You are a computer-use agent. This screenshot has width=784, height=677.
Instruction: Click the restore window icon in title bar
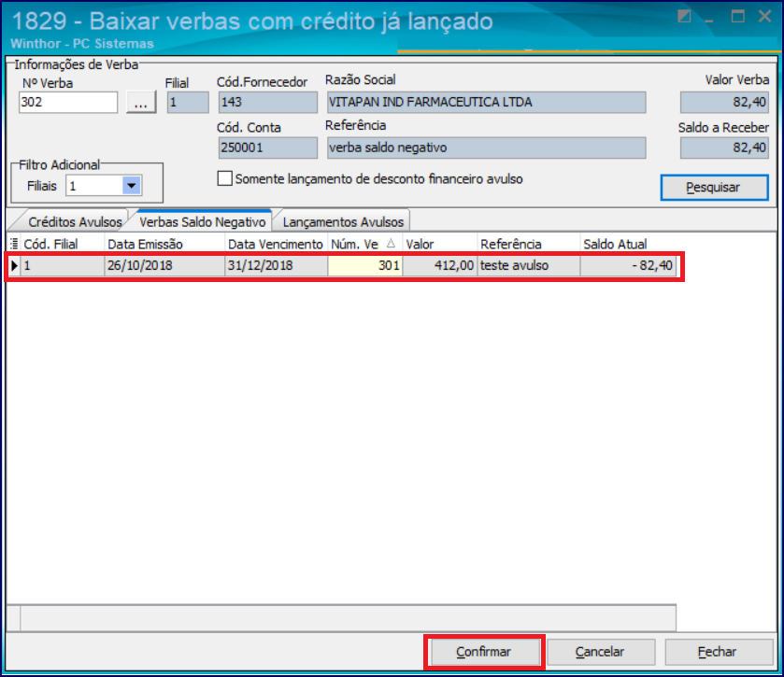tap(684, 17)
